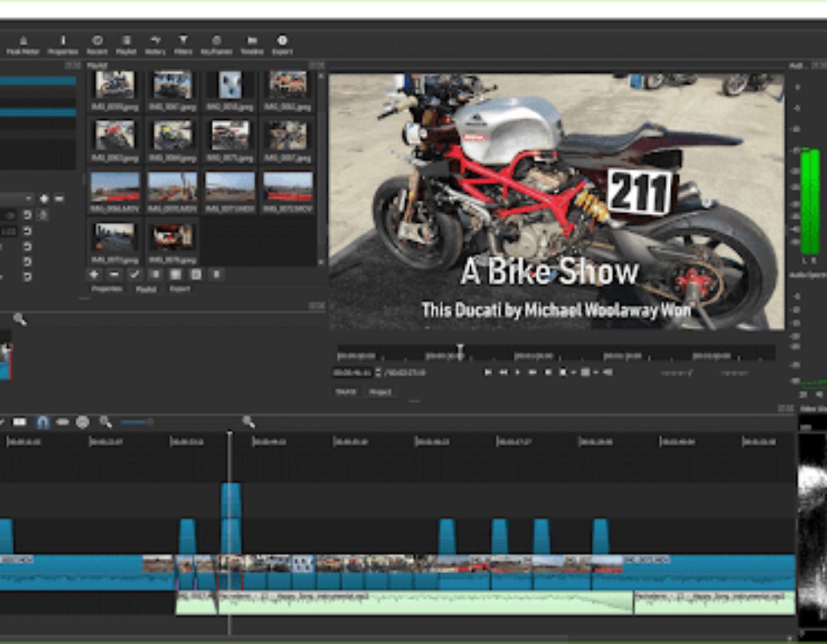Select the city skyline thumbnail in playlist bottom row

tap(115, 238)
